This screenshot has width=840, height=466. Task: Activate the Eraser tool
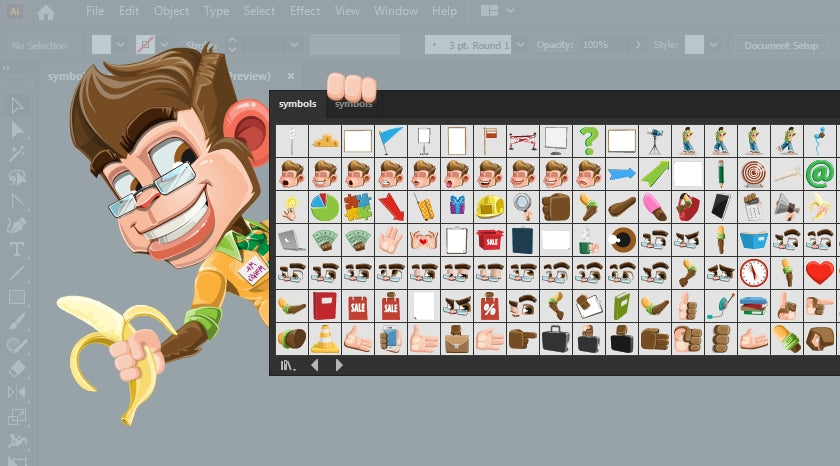[x=17, y=369]
